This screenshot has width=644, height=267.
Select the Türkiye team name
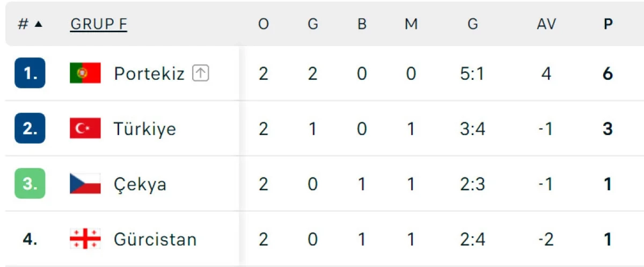[x=144, y=129]
